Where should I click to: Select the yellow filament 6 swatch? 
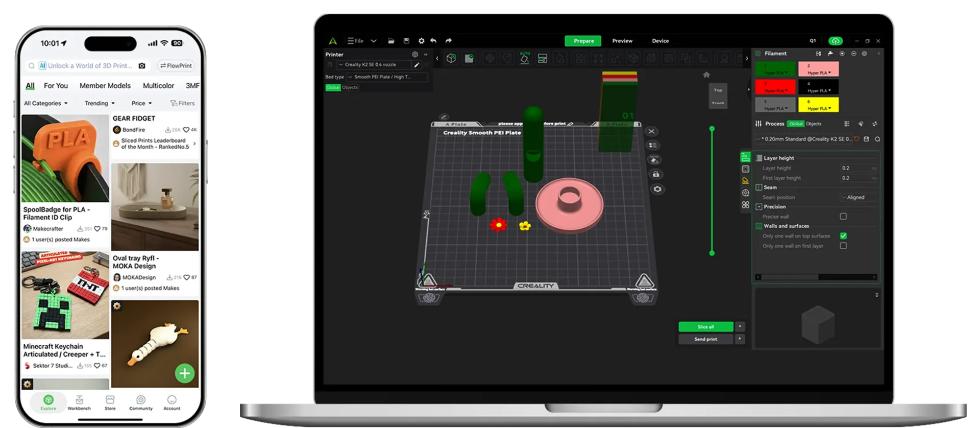click(x=818, y=105)
